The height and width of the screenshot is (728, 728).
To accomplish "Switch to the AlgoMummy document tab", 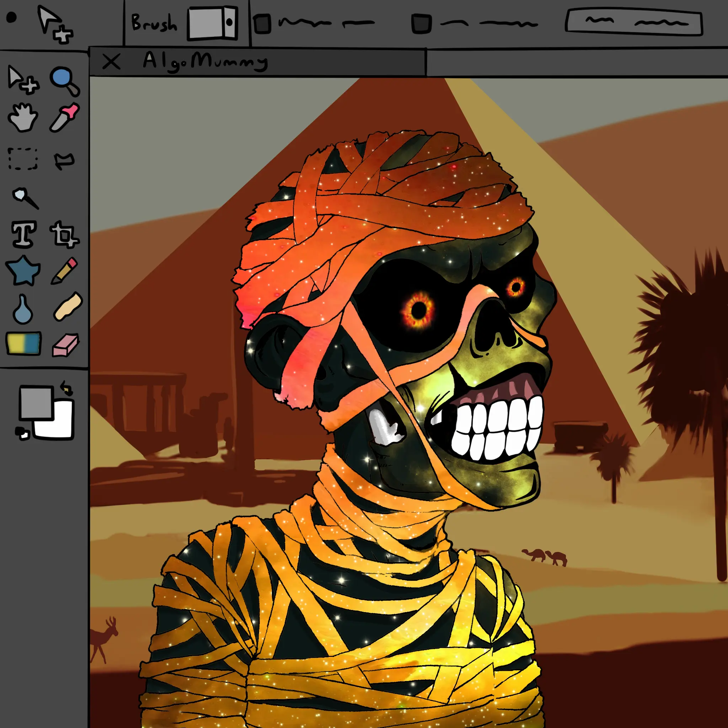I will 205,61.
